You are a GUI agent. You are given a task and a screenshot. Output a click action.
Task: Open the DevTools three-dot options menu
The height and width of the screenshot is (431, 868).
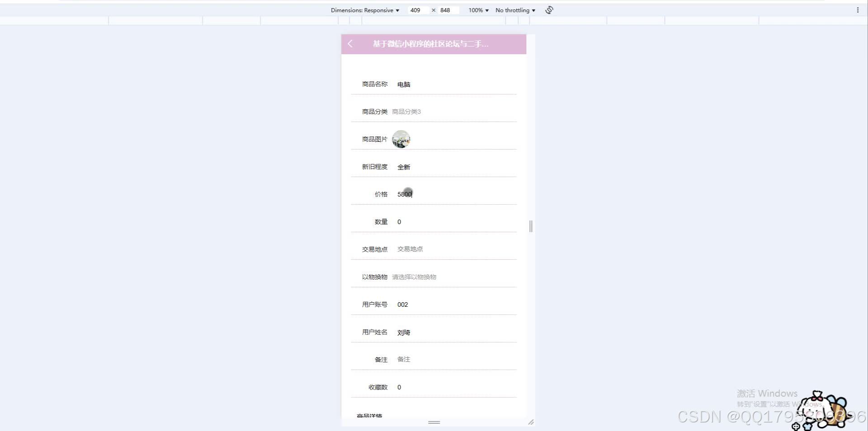click(858, 9)
